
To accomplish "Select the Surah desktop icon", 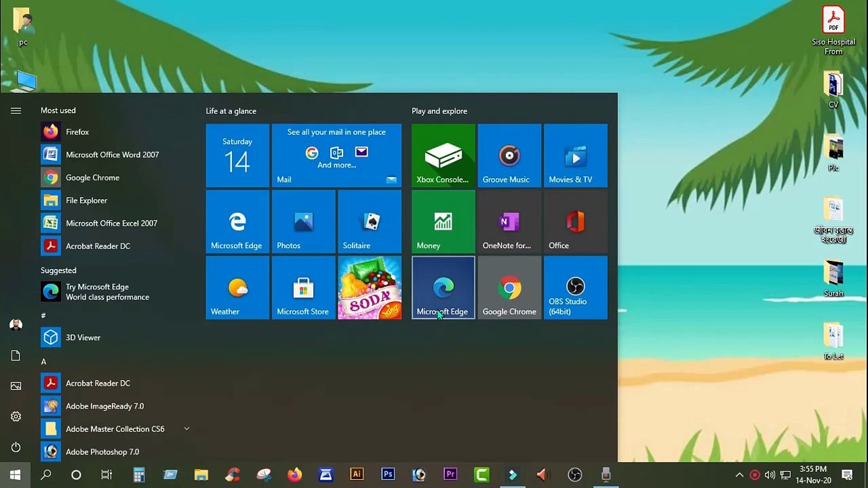I will (833, 279).
